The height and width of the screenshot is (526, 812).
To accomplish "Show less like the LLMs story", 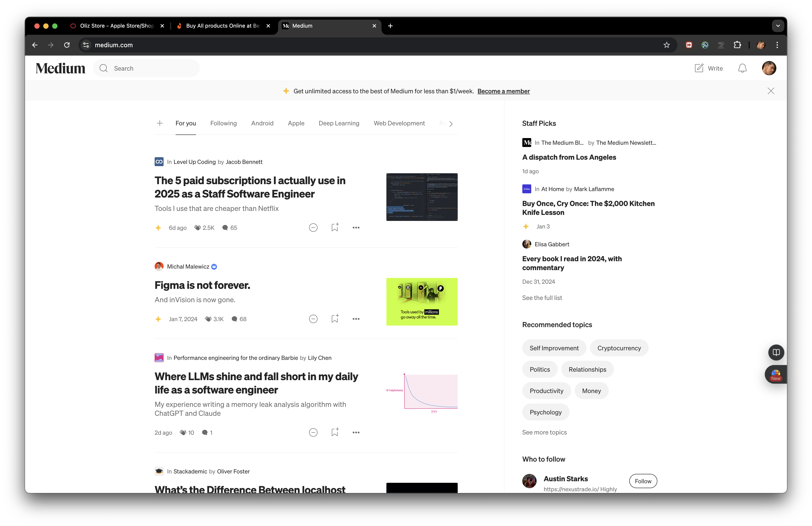I will pyautogui.click(x=313, y=433).
